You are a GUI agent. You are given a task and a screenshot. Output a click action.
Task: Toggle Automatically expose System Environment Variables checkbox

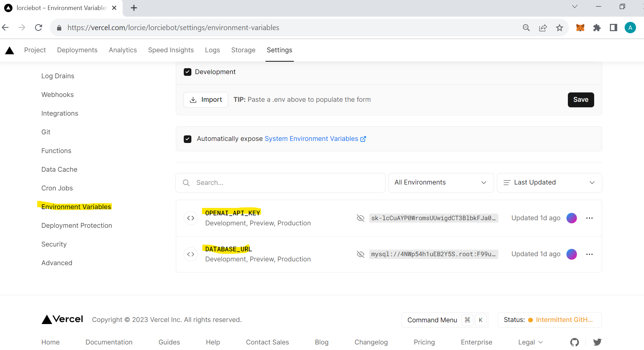pyautogui.click(x=188, y=139)
